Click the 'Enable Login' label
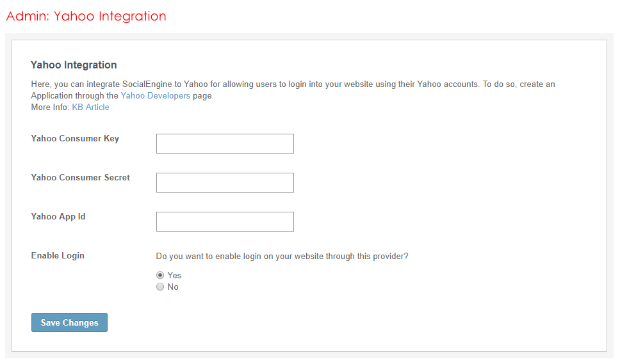 (x=58, y=256)
